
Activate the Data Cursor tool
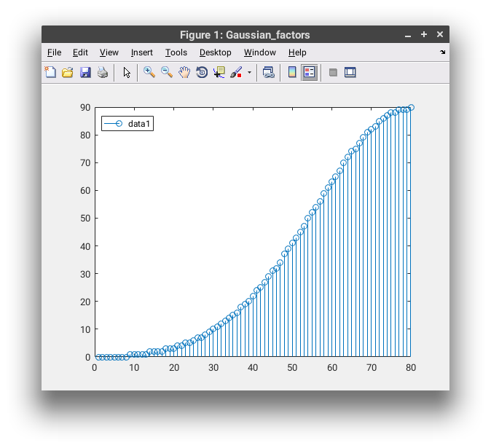pyautogui.click(x=219, y=72)
